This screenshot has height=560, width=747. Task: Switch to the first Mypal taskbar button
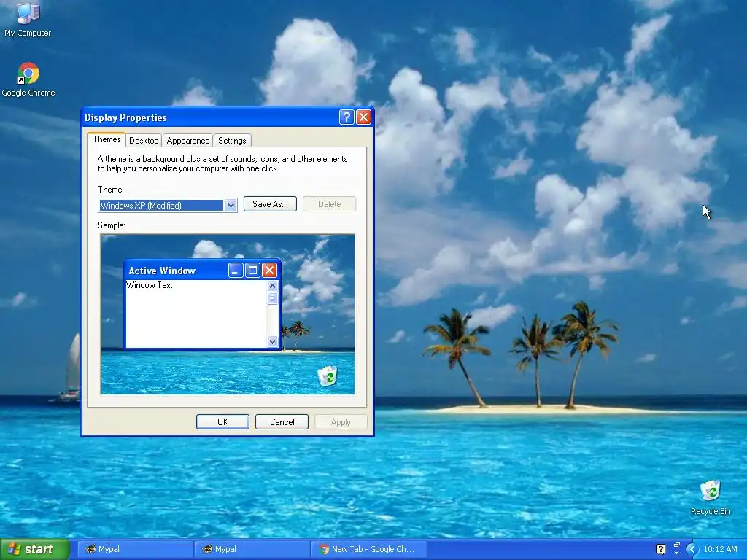(135, 549)
